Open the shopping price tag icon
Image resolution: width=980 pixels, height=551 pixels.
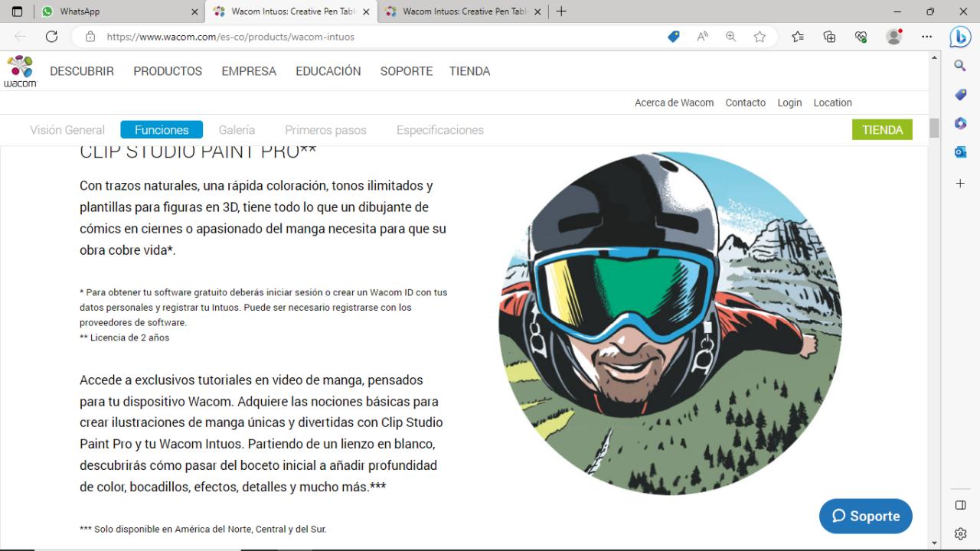pyautogui.click(x=674, y=36)
